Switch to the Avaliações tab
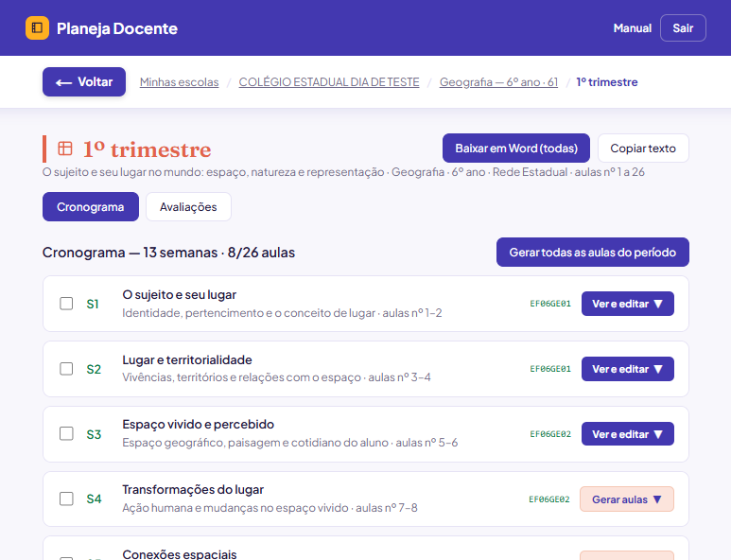The width and height of the screenshot is (731, 560). (188, 206)
